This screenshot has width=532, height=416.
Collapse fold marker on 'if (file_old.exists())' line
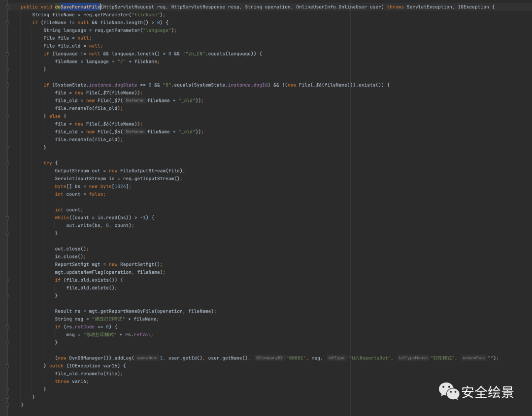point(7,280)
